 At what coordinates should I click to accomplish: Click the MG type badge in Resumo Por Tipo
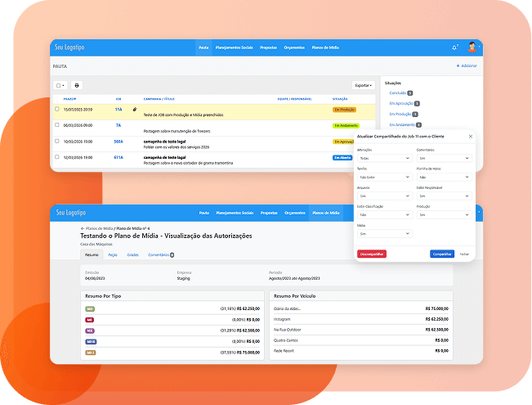tap(90, 308)
